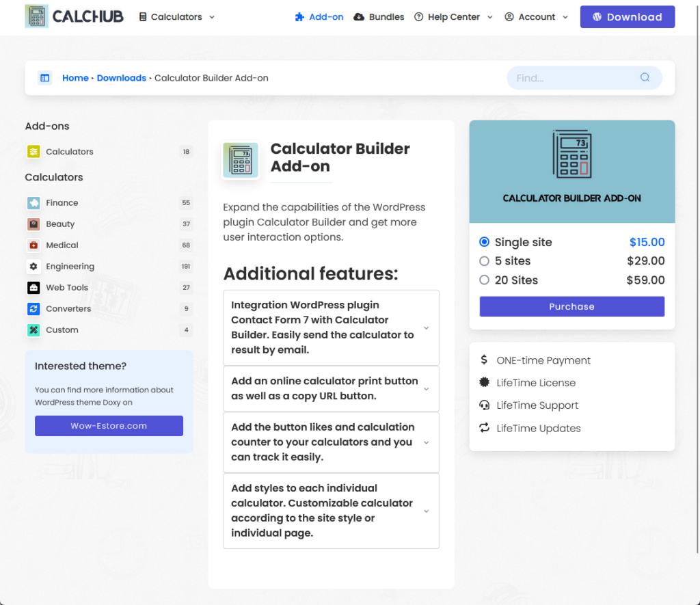Click the Add-on puzzle piece icon
This screenshot has height=605, width=700.
click(x=299, y=17)
